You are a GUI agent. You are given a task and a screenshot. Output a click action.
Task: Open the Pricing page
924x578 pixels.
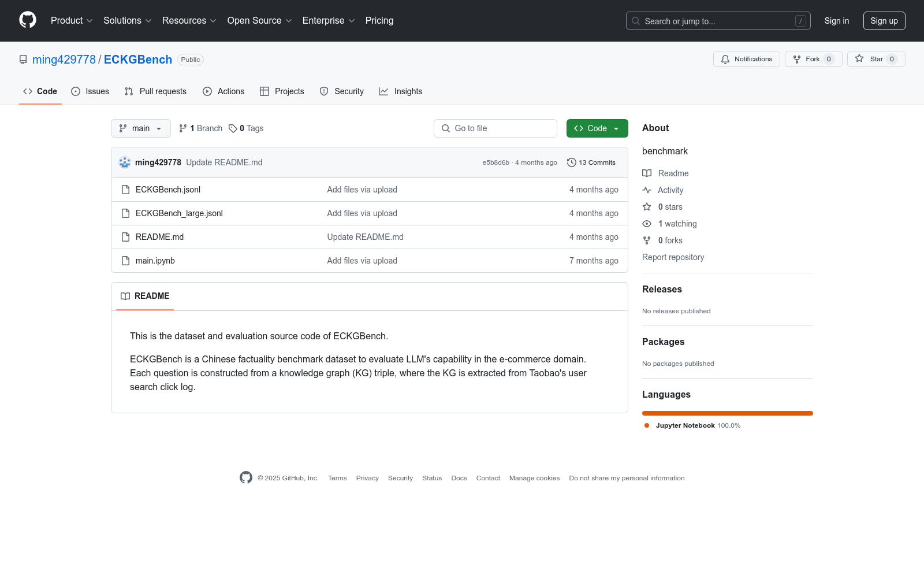coord(379,21)
